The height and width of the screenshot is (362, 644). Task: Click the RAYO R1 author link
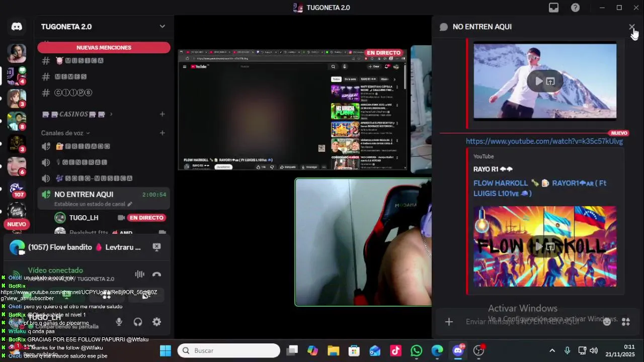[493, 169]
